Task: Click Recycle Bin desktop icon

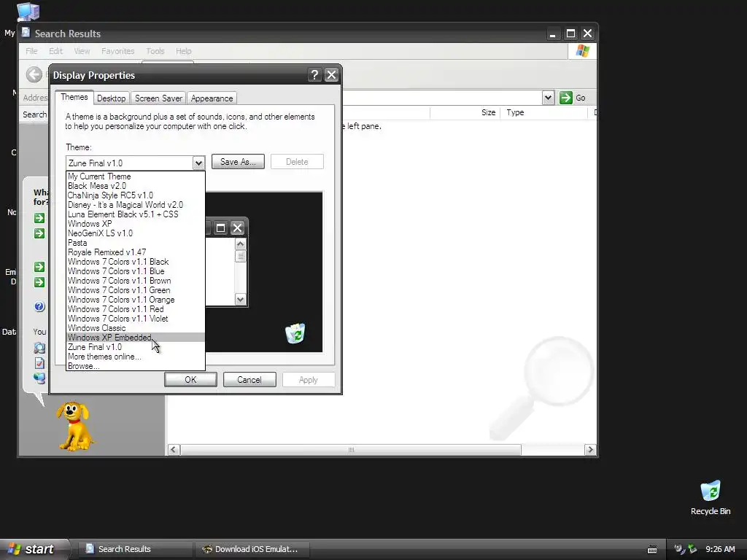Action: coord(711,497)
